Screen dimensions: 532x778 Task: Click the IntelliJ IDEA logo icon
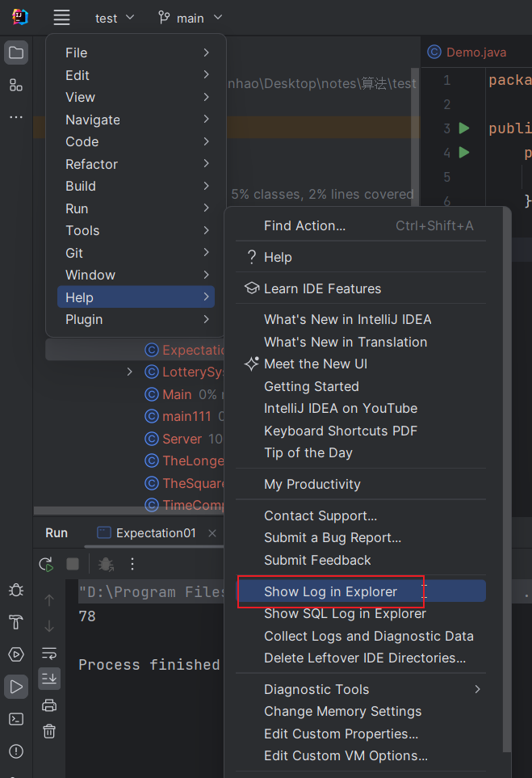(20, 17)
